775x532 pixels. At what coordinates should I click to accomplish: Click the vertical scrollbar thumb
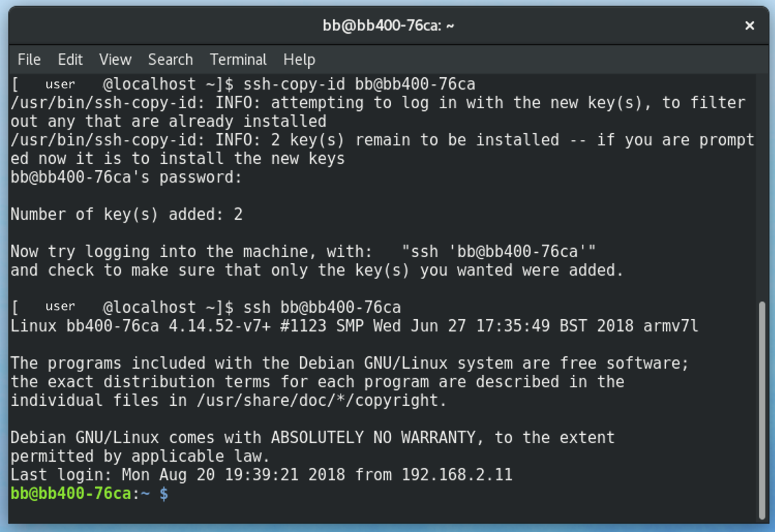(762, 410)
